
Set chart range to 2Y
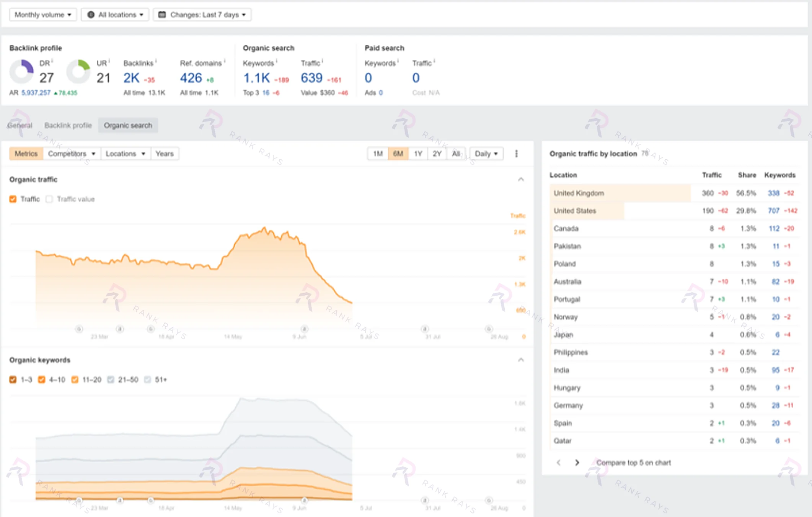point(437,154)
